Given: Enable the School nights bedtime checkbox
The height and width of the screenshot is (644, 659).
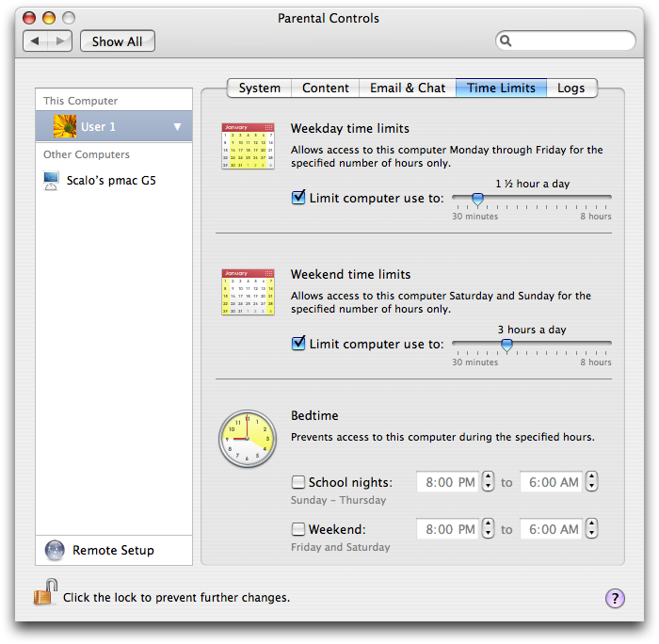Looking at the screenshot, I should coord(298,482).
